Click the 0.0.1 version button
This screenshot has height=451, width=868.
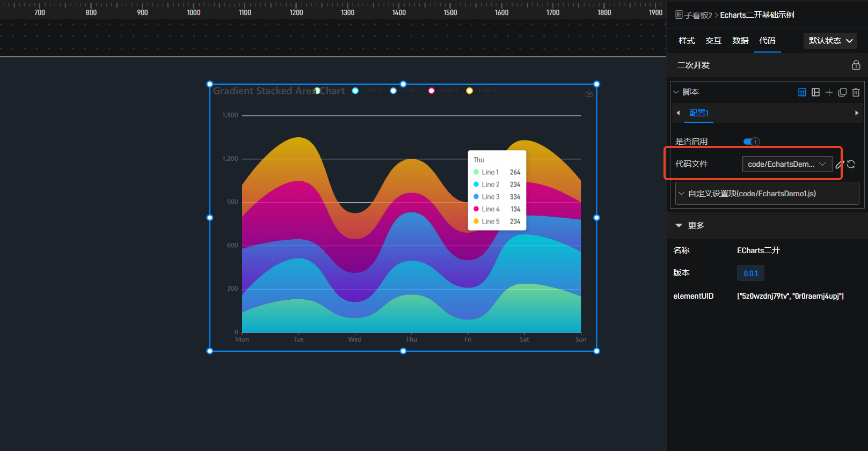[x=750, y=273]
